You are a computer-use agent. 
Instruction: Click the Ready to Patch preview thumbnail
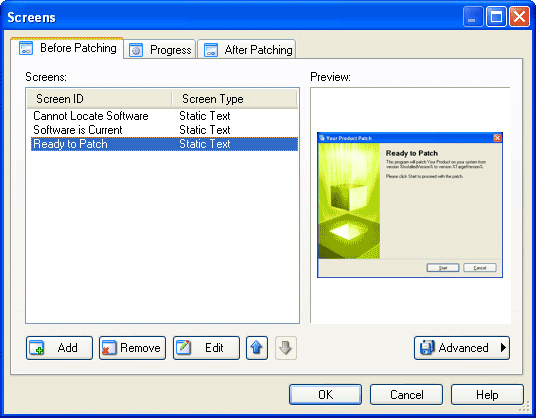pyautogui.click(x=410, y=205)
